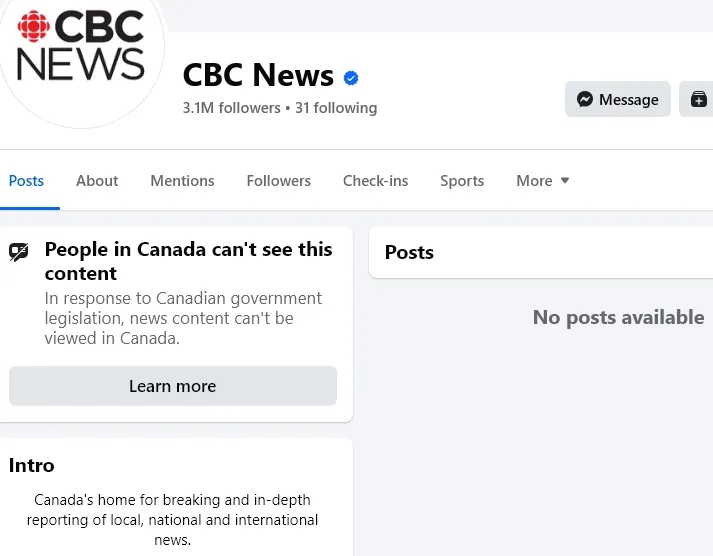The width and height of the screenshot is (713, 556).
Task: Click the CBC News page name
Action: 258,75
